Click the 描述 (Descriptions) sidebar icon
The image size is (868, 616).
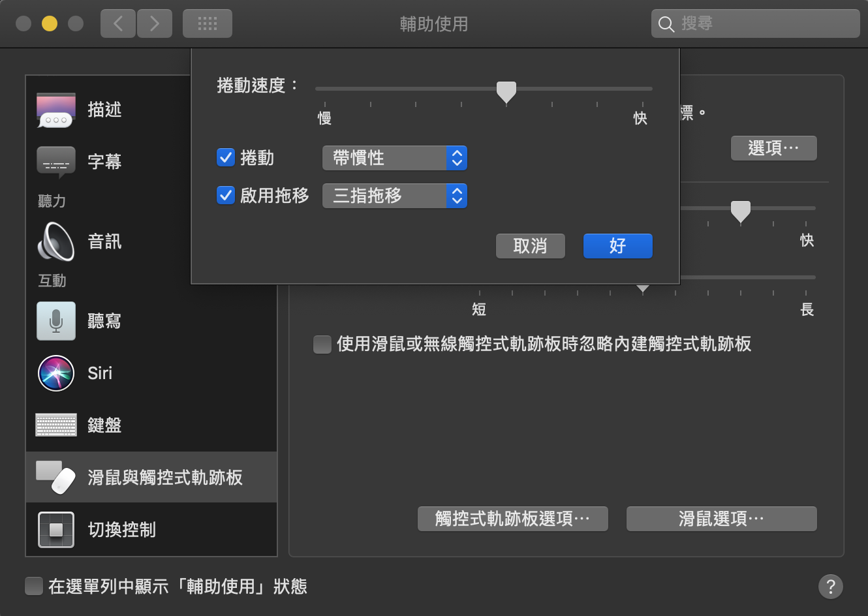click(x=56, y=110)
